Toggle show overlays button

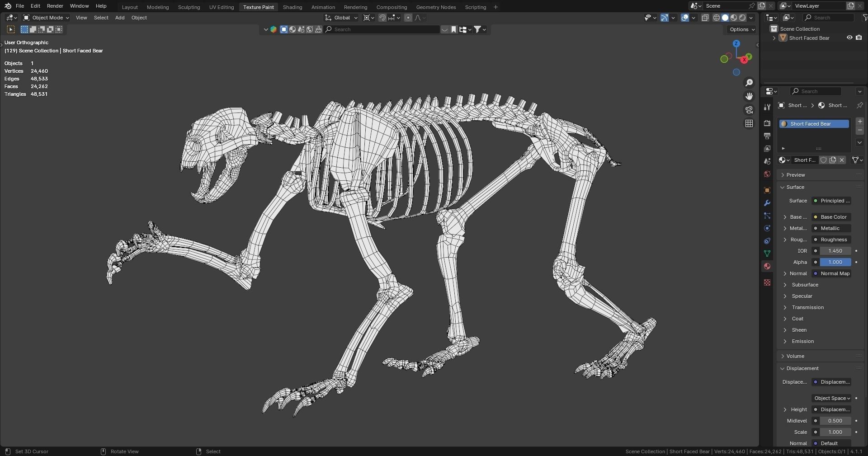pos(685,18)
